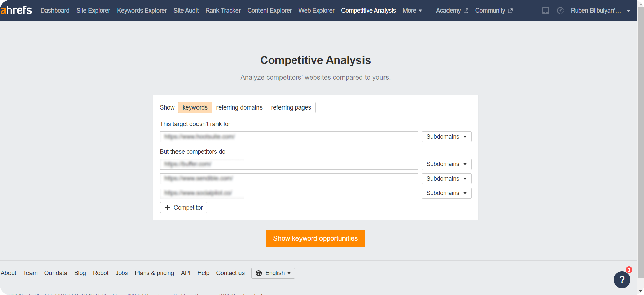
Task: Open the About footer link
Action: click(8, 273)
